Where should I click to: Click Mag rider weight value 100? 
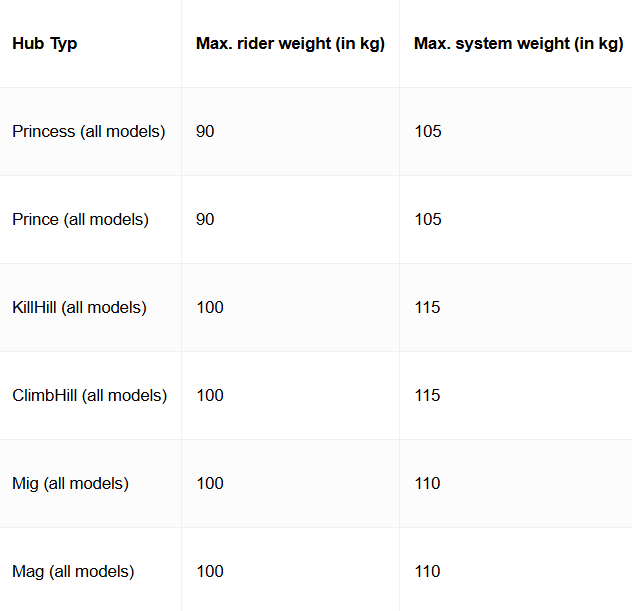click(x=210, y=572)
